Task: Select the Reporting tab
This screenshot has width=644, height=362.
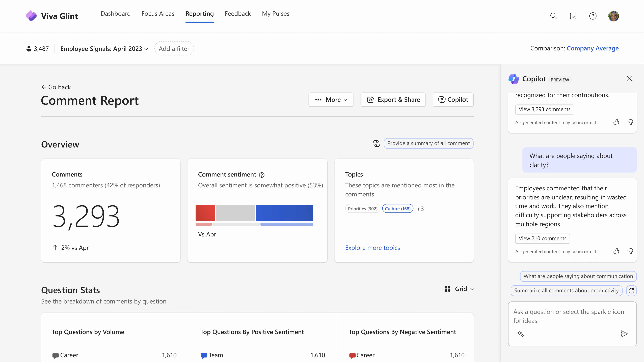Action: pyautogui.click(x=200, y=14)
